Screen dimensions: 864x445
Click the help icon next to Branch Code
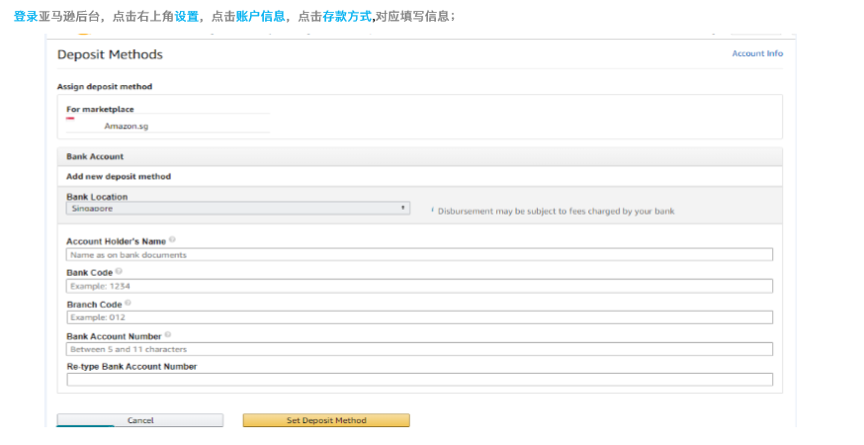coord(128,303)
